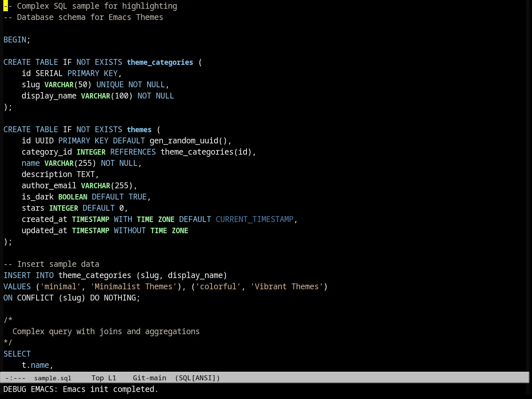Viewport: 532px width, 399px height.
Task: Click the REFERENCES keyword
Action: pyautogui.click(x=133, y=152)
